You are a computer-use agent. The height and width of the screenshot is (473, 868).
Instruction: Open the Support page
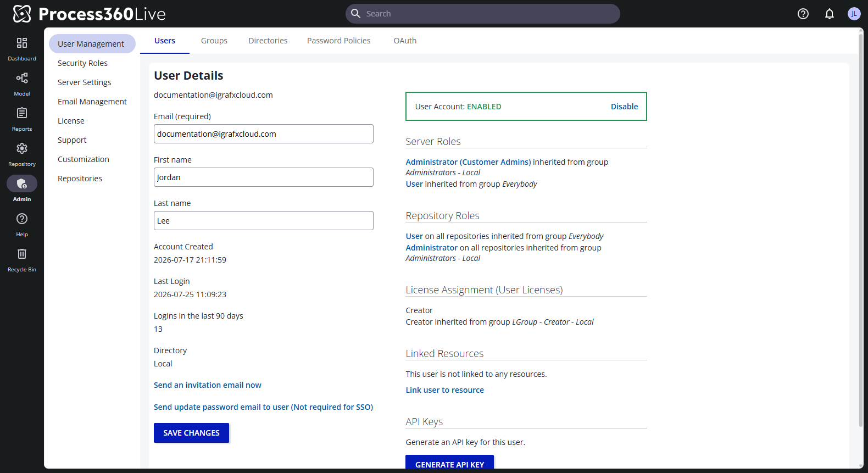(x=72, y=140)
